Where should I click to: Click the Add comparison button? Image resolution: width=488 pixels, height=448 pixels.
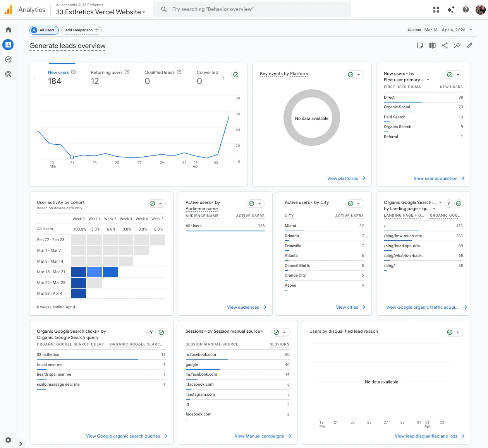pos(81,30)
